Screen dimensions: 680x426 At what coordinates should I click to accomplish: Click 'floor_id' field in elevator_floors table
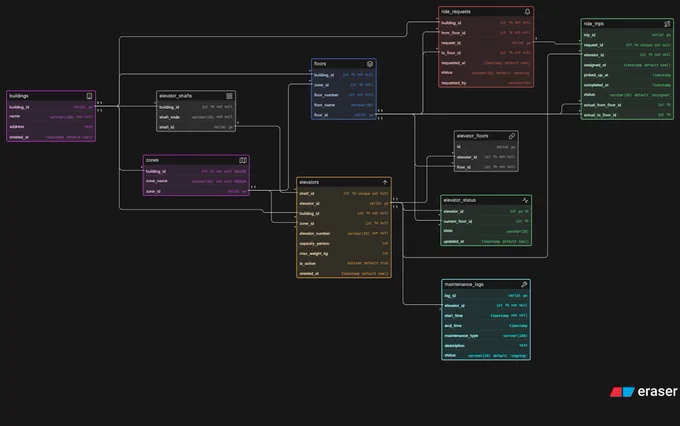(486, 167)
